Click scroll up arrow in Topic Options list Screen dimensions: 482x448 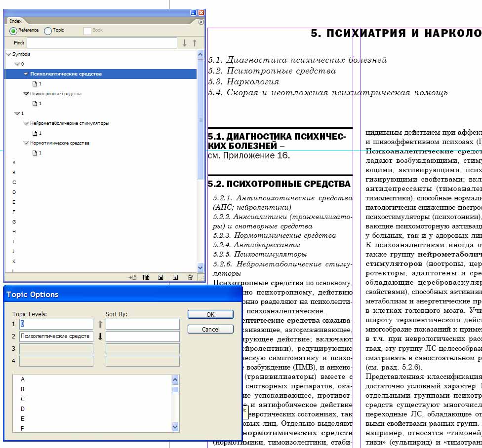[x=175, y=379]
